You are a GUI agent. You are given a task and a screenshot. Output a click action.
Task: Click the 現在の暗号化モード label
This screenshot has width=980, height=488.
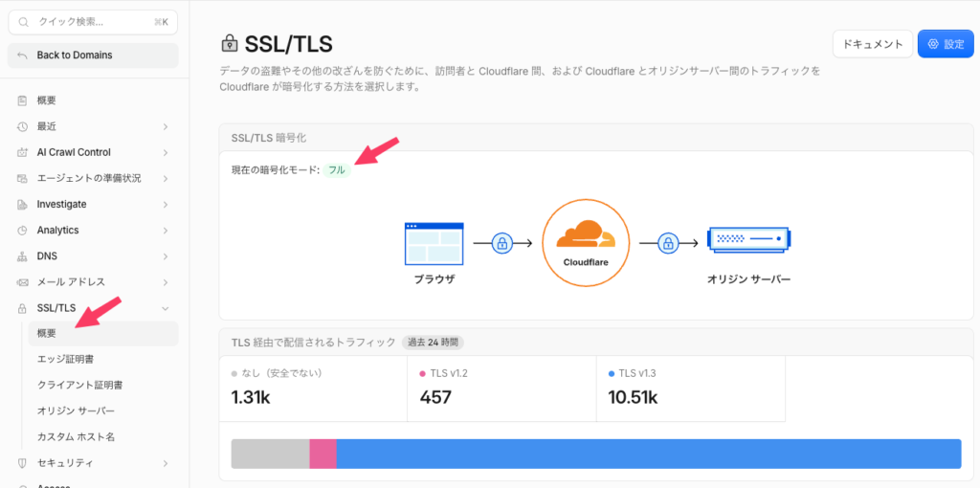tap(276, 170)
